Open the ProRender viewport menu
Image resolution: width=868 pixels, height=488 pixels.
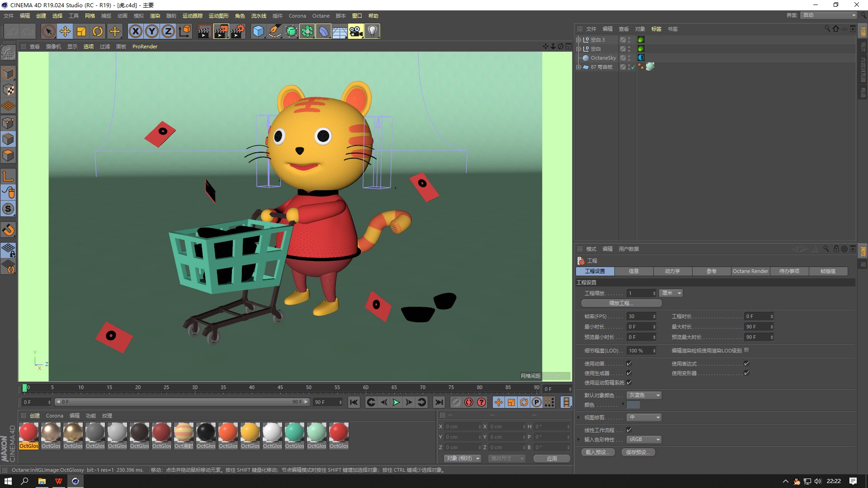145,47
